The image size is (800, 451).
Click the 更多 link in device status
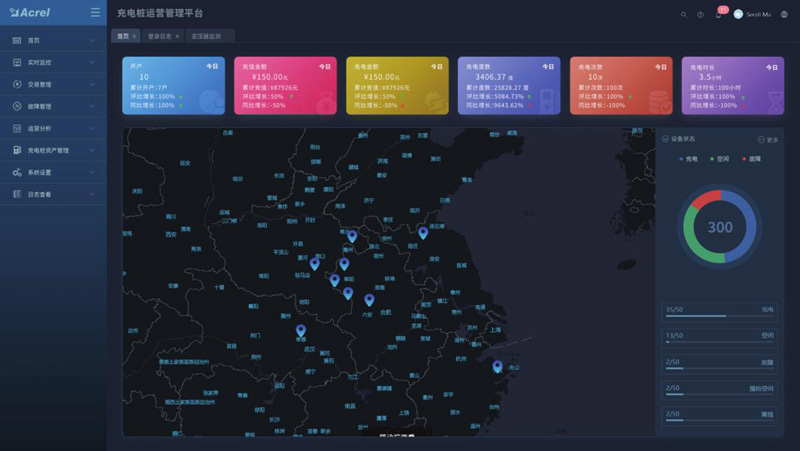[x=768, y=139]
